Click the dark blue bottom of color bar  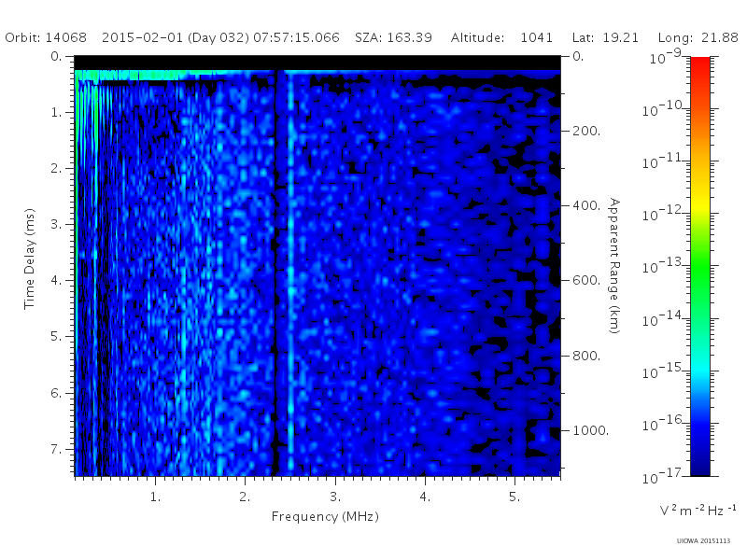[699, 462]
